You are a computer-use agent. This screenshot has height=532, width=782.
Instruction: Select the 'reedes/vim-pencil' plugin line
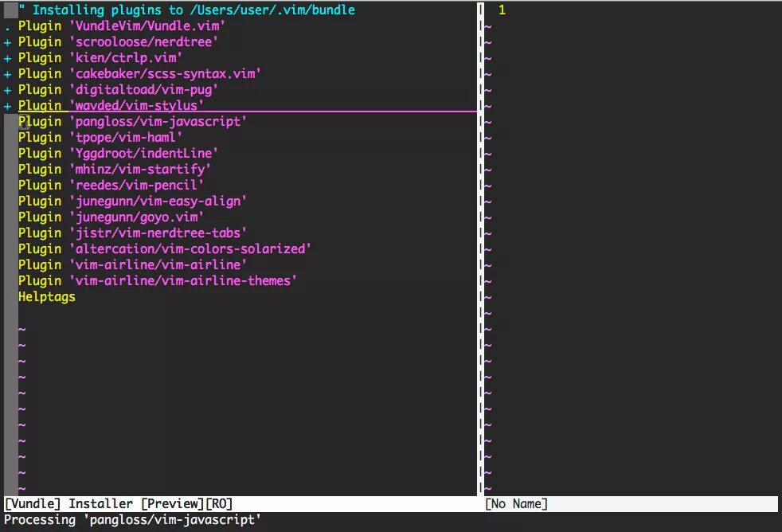point(111,186)
